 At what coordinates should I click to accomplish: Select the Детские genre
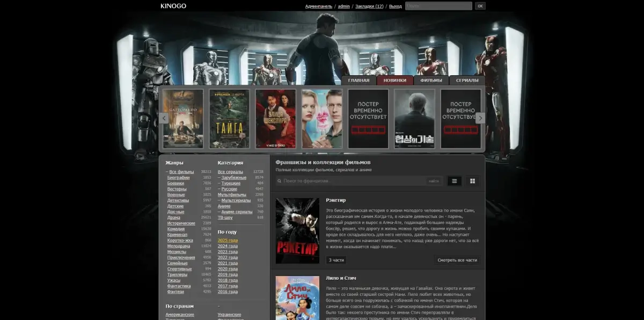pyautogui.click(x=175, y=206)
